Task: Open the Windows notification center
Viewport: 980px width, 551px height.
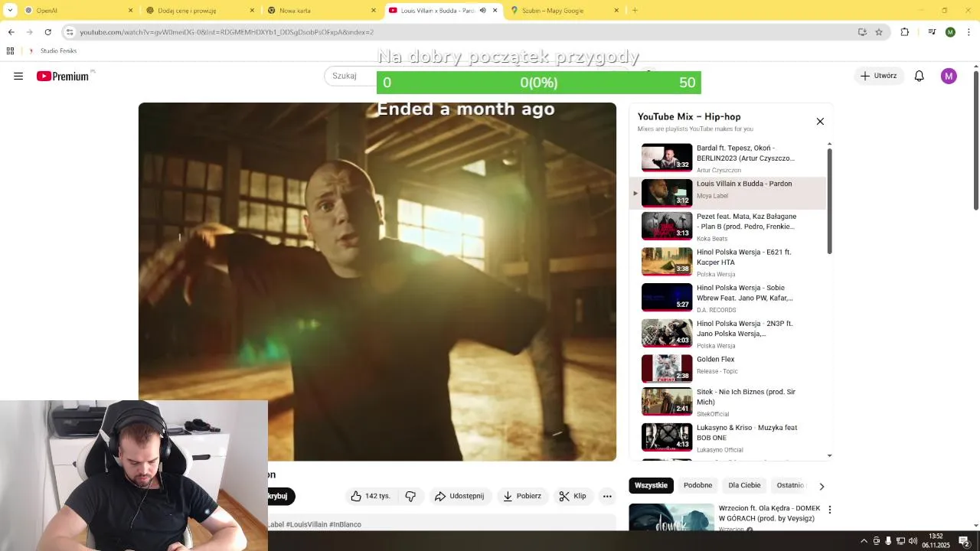Action: coord(964,541)
